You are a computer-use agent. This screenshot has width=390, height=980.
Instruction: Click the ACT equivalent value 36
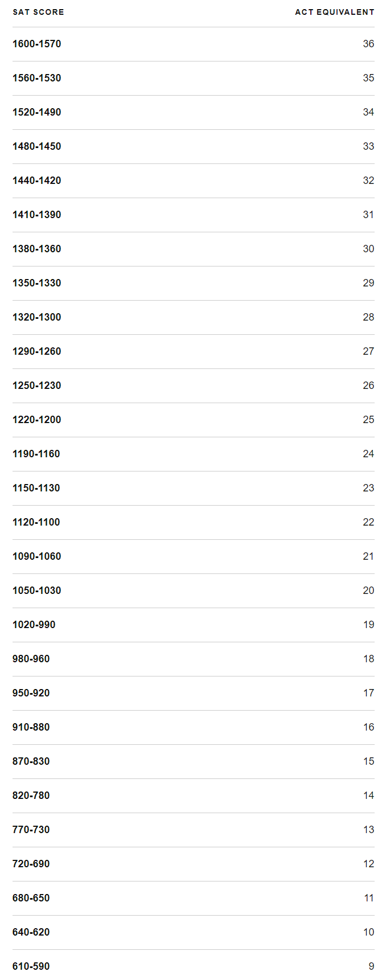[x=368, y=44]
